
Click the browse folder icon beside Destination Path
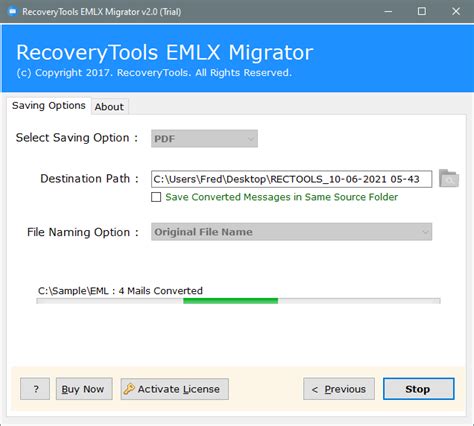point(449,178)
